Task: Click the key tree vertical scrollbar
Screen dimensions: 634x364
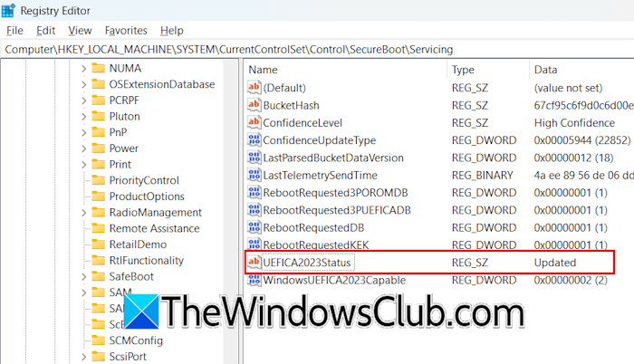Action: 231,212
